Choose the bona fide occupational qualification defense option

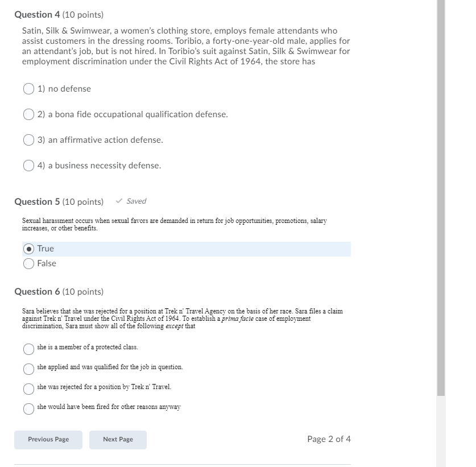click(28, 114)
